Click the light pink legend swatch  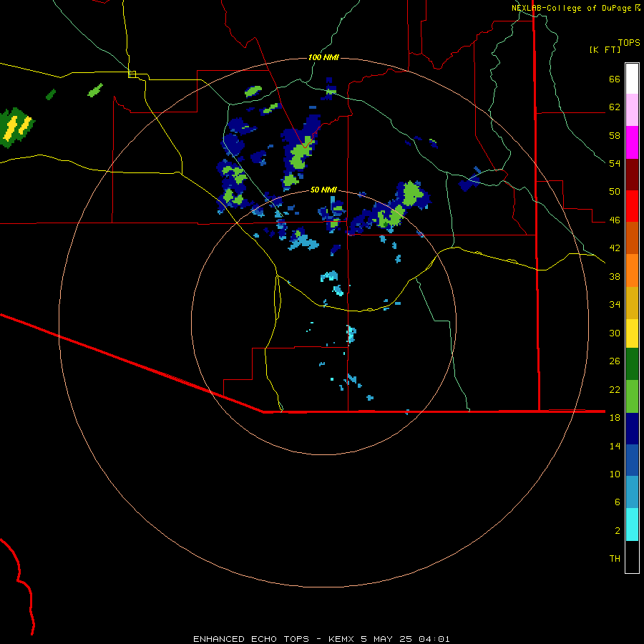point(632,109)
